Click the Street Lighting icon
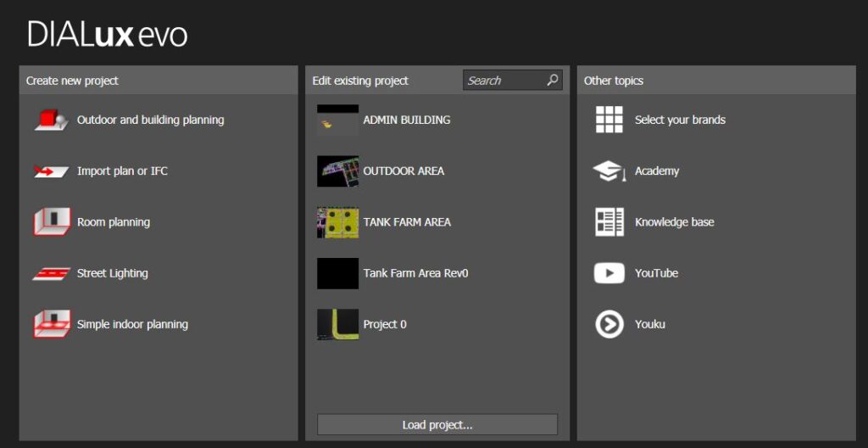868x448 pixels. pos(51,273)
